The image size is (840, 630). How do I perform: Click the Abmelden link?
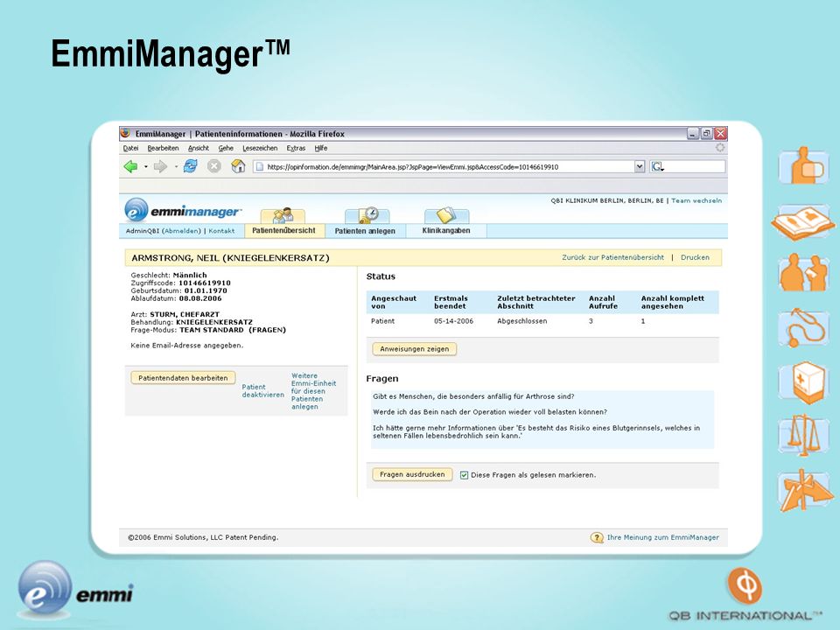tap(182, 231)
